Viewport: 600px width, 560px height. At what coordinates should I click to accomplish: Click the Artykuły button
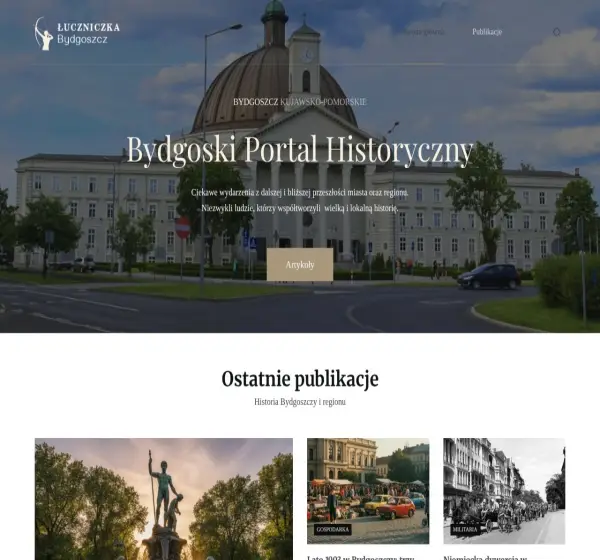pyautogui.click(x=300, y=264)
